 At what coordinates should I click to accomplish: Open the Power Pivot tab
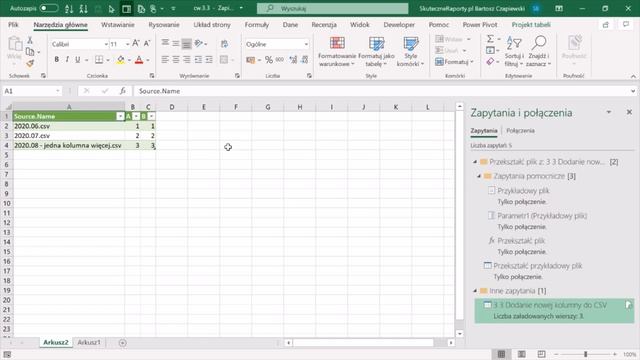point(480,25)
